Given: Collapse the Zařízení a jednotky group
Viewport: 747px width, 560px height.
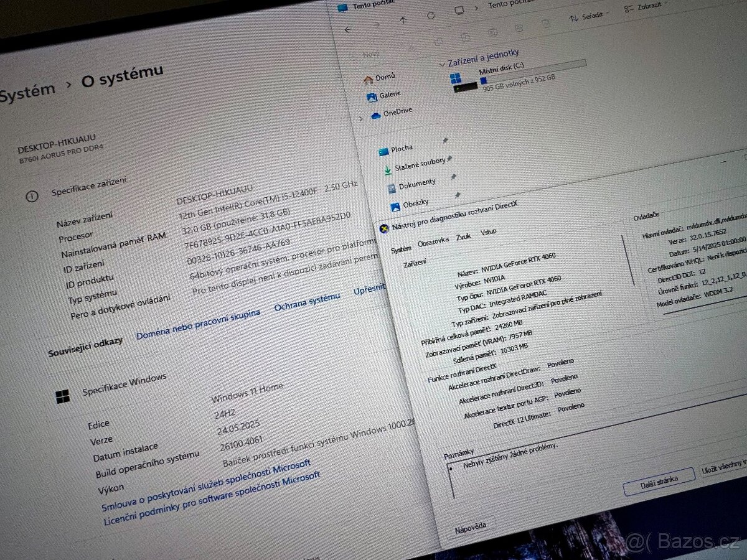Looking at the screenshot, I should pyautogui.click(x=441, y=63).
